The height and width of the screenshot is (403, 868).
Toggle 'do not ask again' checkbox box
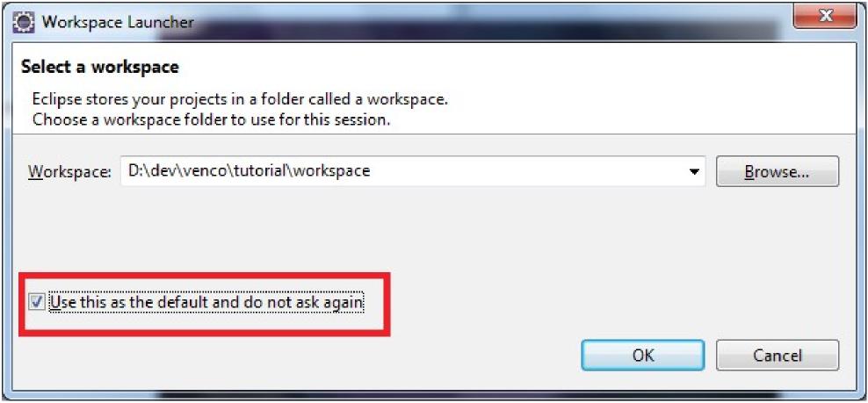[x=36, y=302]
